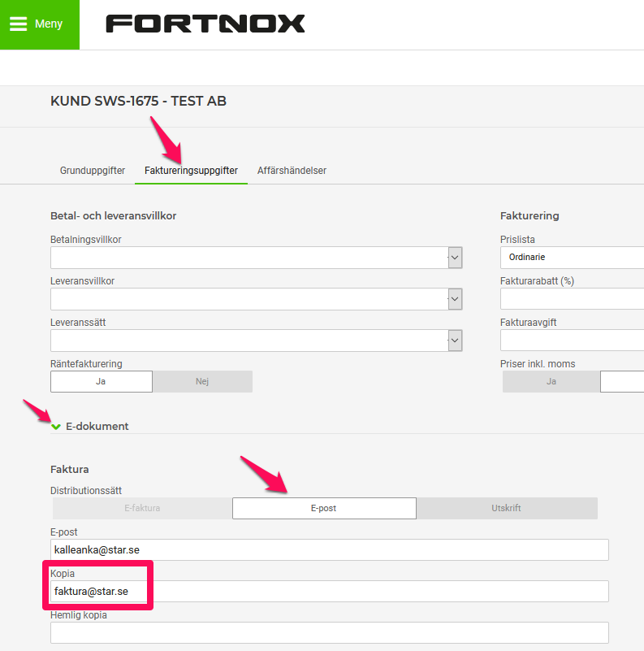Set Räntefakturering to Nej
This screenshot has height=651, width=644.
point(202,381)
